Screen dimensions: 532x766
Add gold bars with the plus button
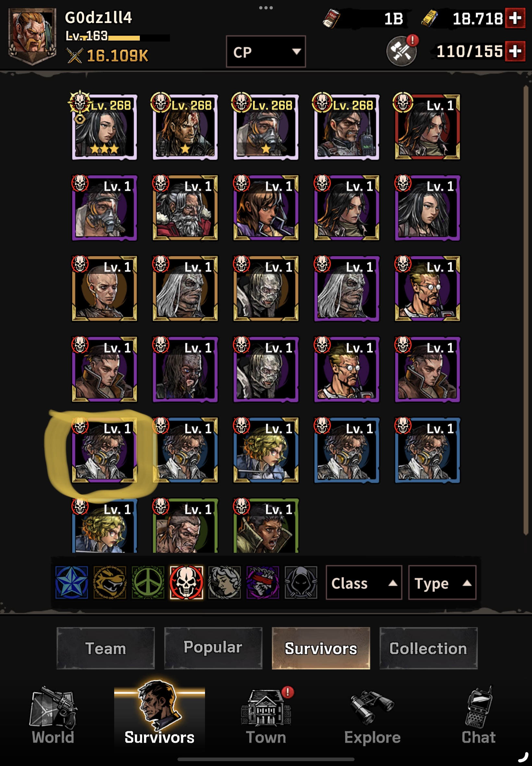(515, 19)
